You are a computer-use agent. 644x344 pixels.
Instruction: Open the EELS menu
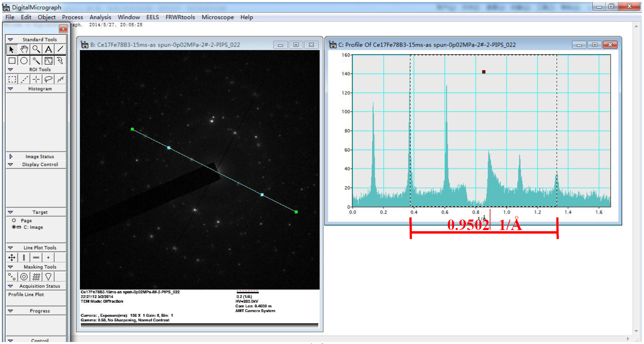point(152,17)
